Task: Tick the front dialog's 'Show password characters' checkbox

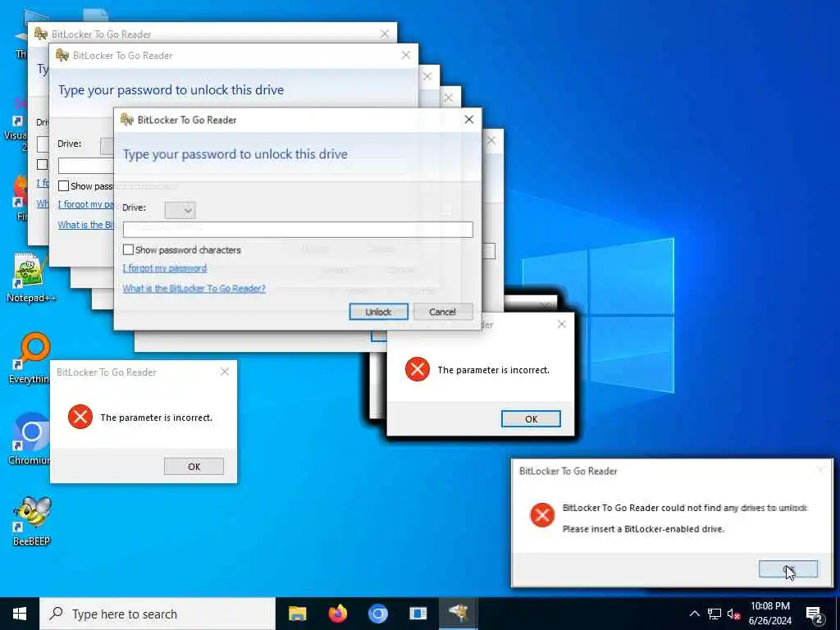Action: (128, 249)
